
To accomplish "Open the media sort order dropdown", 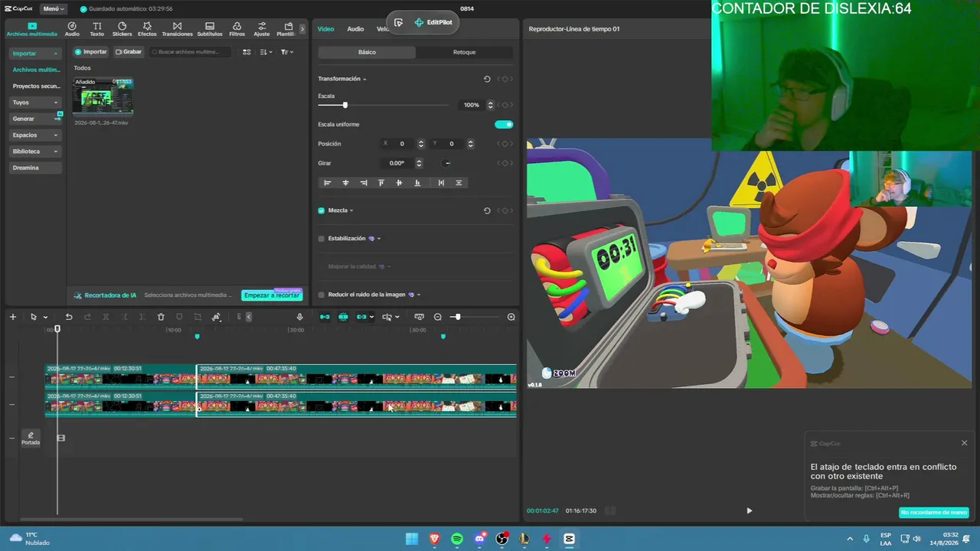I will click(x=266, y=52).
